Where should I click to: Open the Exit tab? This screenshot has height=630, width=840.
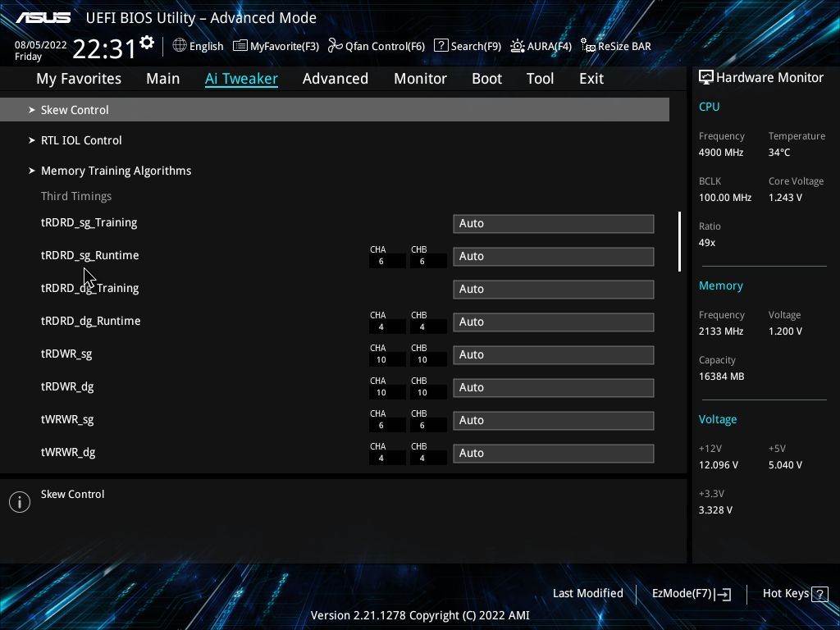click(591, 79)
